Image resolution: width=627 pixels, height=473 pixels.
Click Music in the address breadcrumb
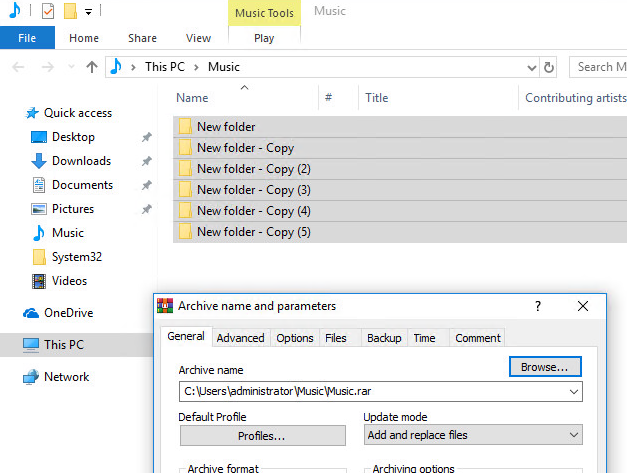tap(224, 67)
